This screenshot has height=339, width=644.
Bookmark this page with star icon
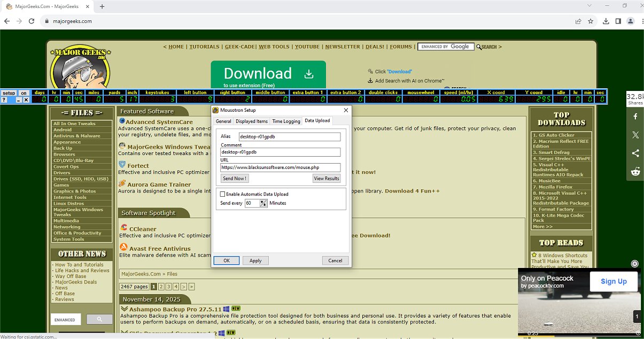591,21
